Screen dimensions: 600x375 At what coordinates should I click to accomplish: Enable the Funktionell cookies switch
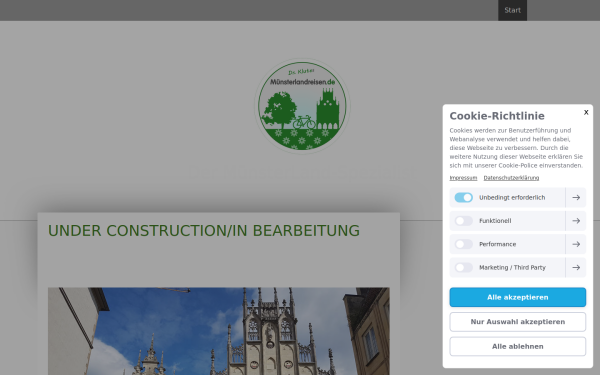pyautogui.click(x=463, y=221)
